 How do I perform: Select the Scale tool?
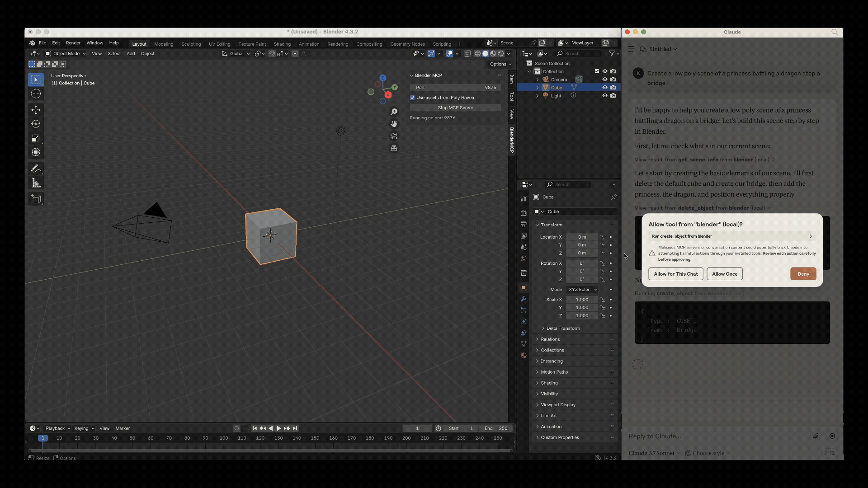(36, 139)
